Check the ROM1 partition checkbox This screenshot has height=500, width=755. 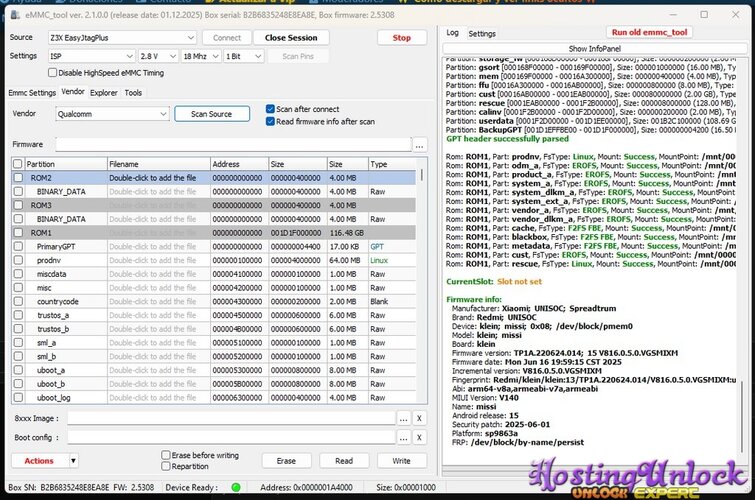point(18,233)
